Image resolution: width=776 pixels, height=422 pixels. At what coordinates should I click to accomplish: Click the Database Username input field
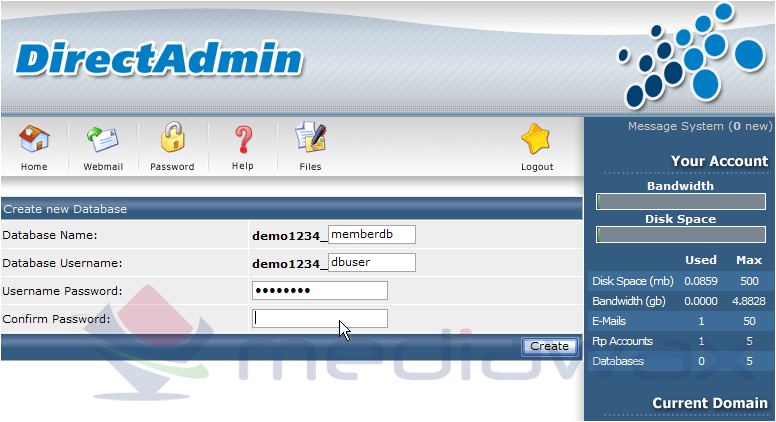pos(372,262)
